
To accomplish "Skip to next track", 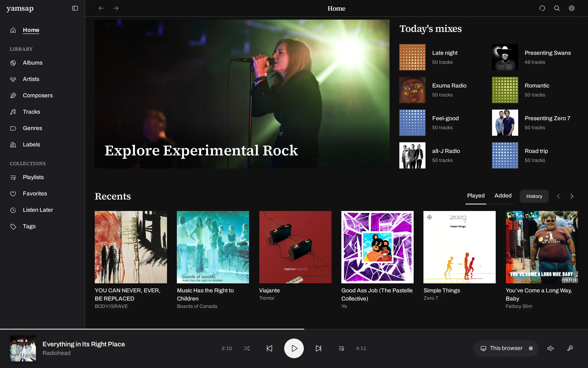I will coord(318,348).
